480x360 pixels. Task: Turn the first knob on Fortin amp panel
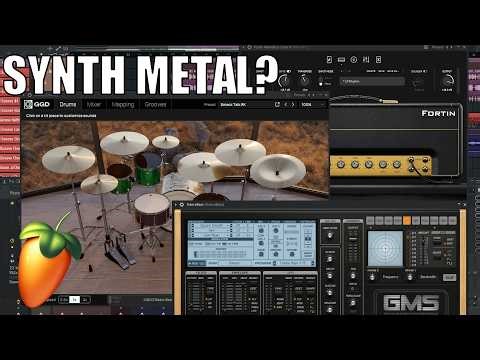pos(340,164)
